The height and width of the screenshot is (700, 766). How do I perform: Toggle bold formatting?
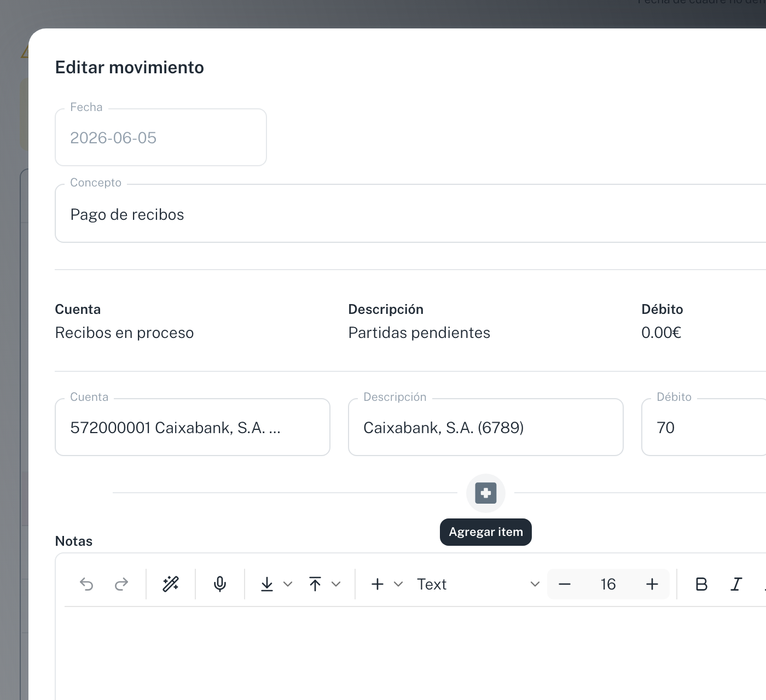[x=701, y=584]
